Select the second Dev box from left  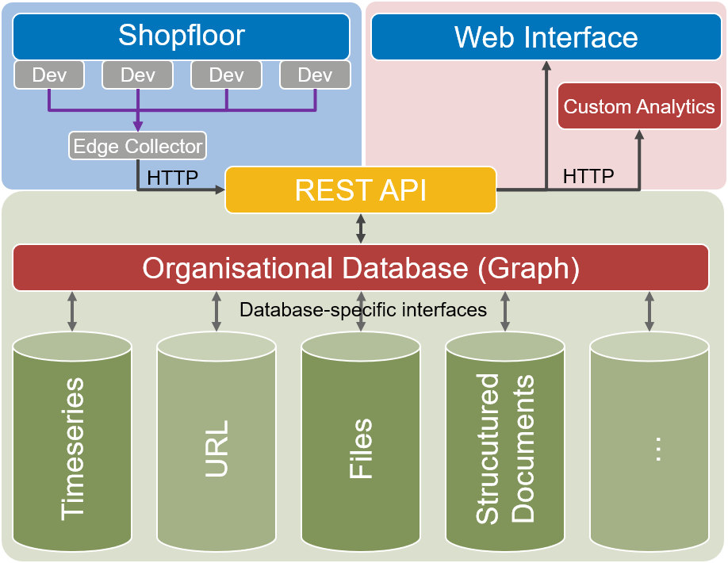138,75
